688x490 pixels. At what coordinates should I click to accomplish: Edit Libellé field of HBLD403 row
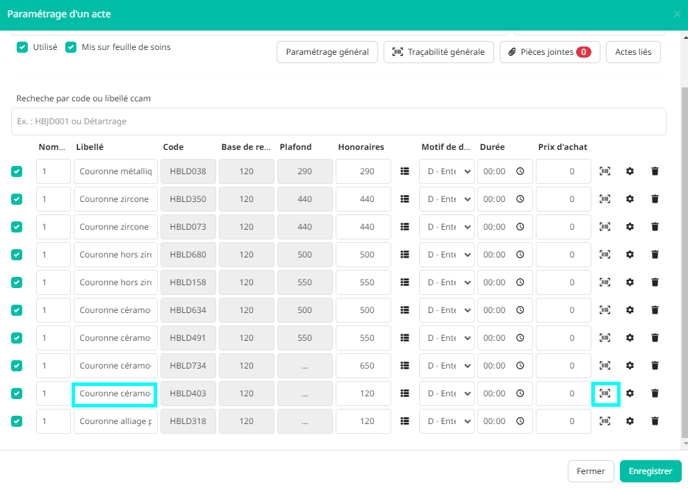tap(115, 393)
